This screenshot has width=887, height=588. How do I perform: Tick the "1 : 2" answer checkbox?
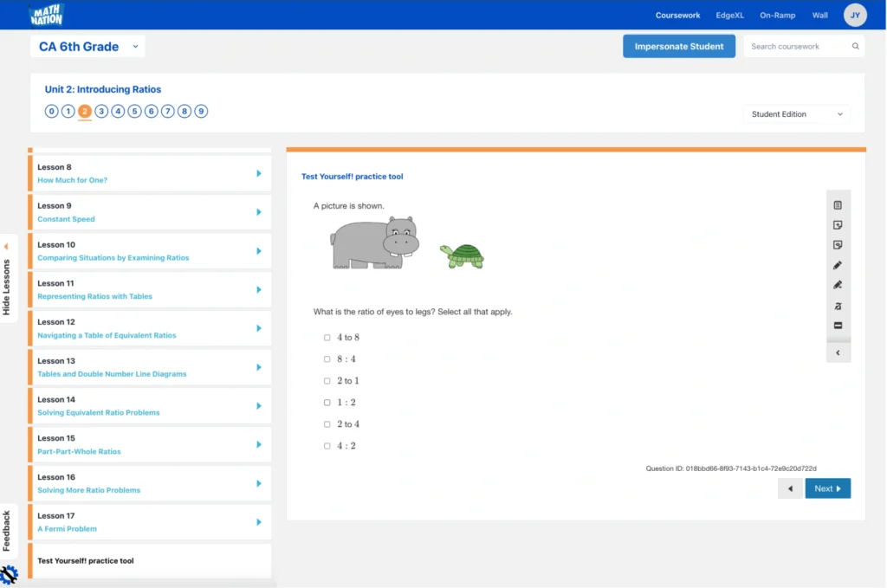[x=327, y=403]
